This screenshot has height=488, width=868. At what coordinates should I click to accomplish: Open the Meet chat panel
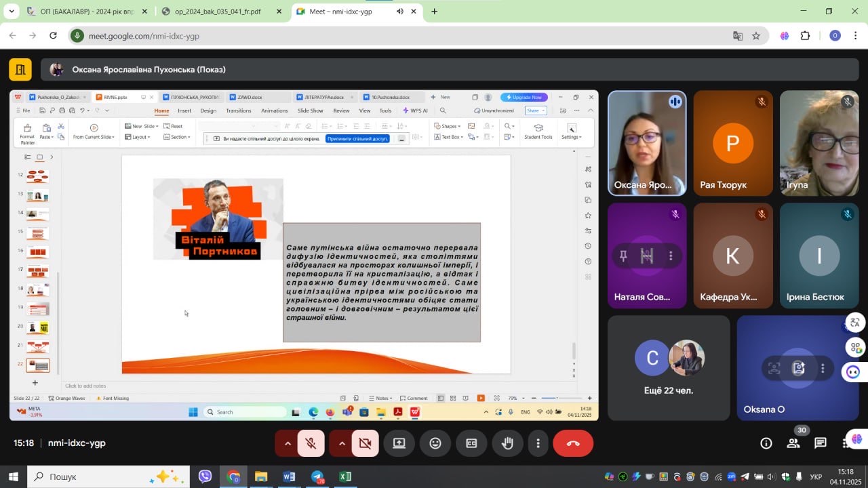point(821,443)
